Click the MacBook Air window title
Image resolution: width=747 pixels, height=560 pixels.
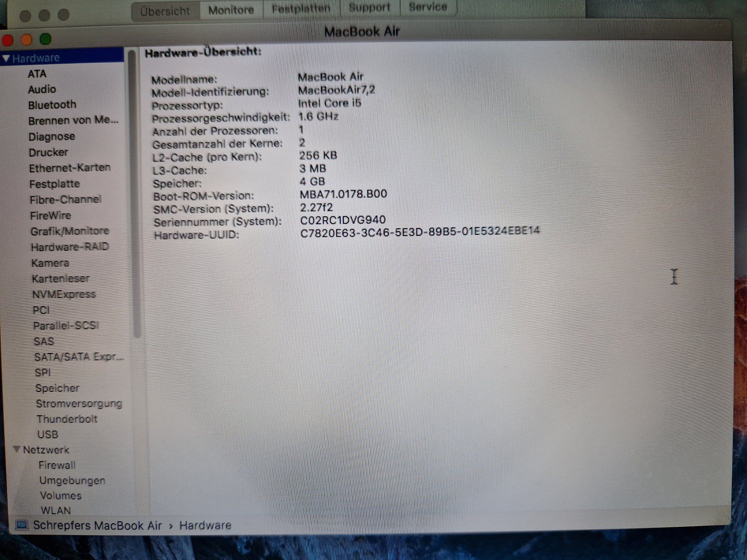pos(362,32)
